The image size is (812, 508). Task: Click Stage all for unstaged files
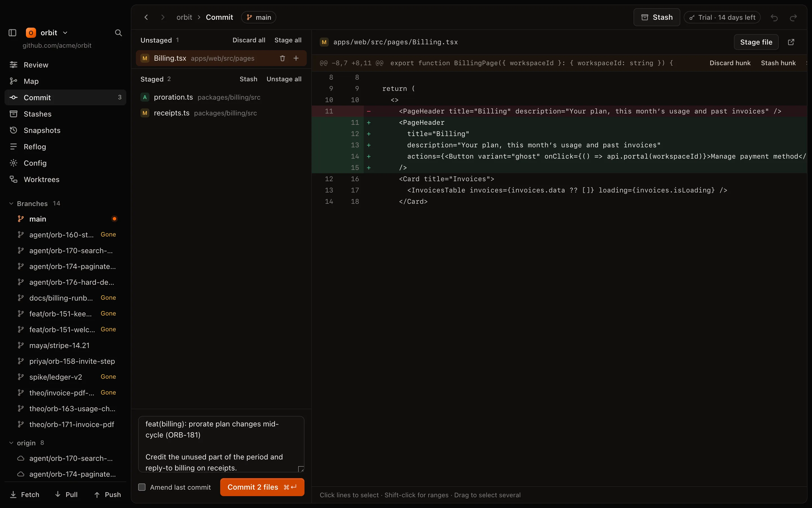click(288, 40)
